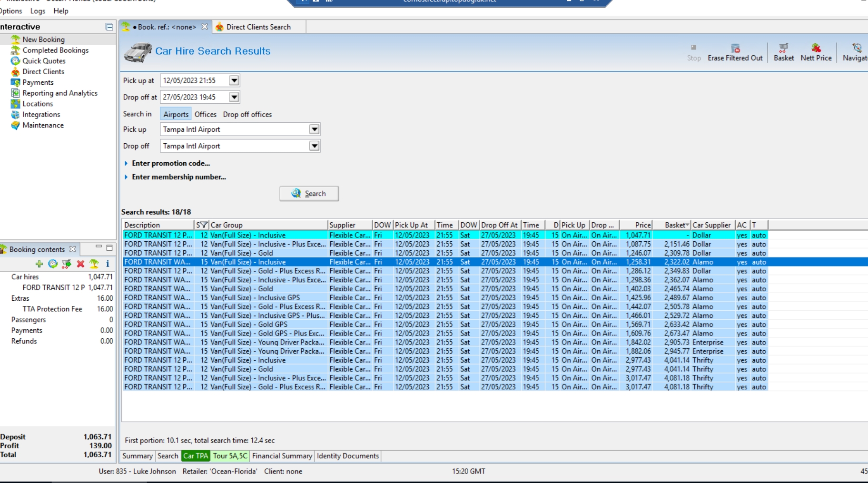This screenshot has height=483, width=868.
Task: Click the palm tree icon in Booking contents toolbar
Action: 94,264
